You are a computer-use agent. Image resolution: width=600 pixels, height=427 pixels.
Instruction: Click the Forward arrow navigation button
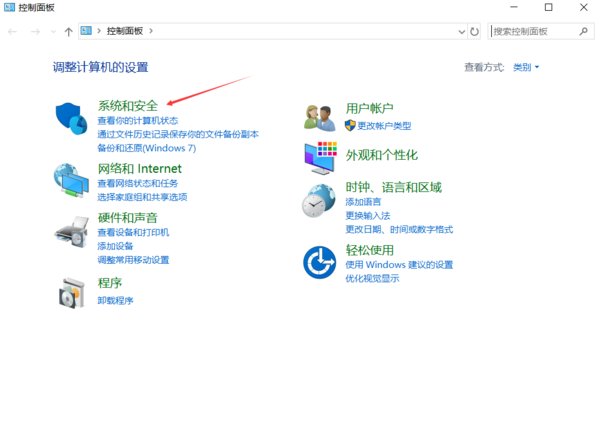pyautogui.click(x=35, y=31)
